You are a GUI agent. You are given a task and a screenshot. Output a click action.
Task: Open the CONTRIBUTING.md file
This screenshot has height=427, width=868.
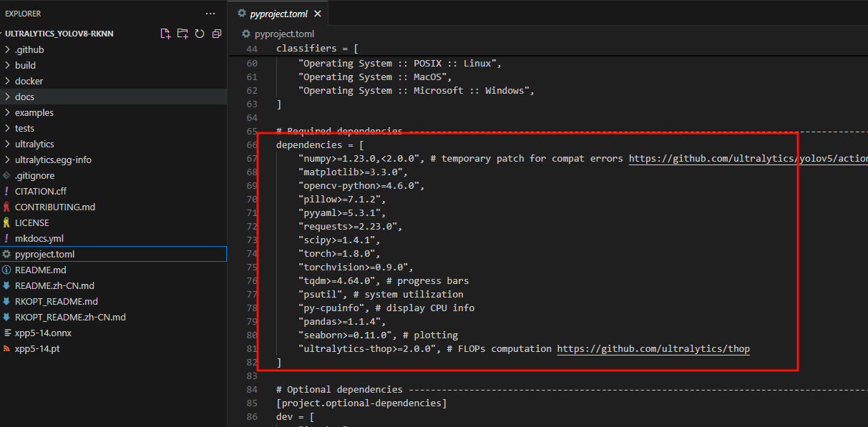click(x=113, y=207)
